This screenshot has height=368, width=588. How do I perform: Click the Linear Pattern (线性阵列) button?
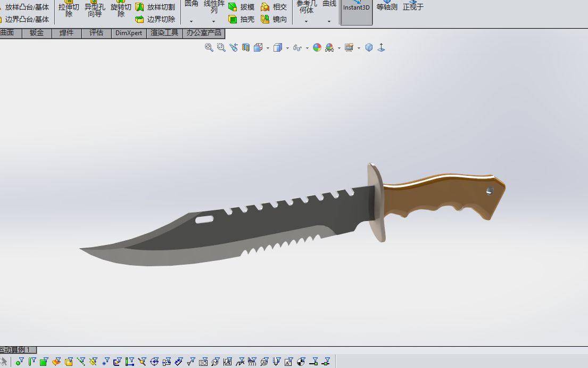point(214,7)
